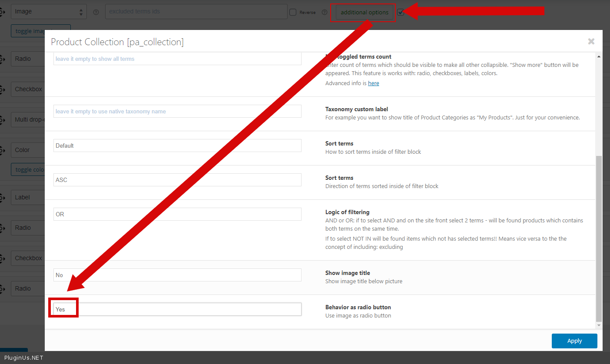Click scrollbar down arrow in popup
The image size is (610, 364).
[x=599, y=325]
